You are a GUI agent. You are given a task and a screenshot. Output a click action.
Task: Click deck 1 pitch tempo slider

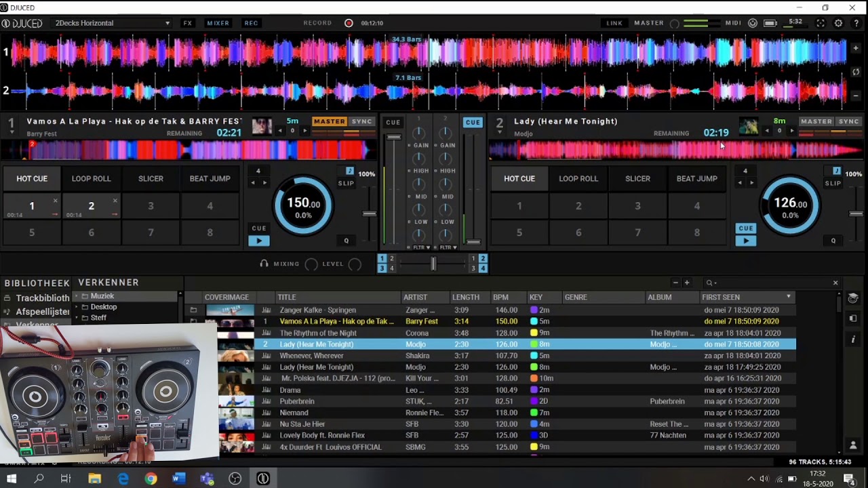(369, 213)
